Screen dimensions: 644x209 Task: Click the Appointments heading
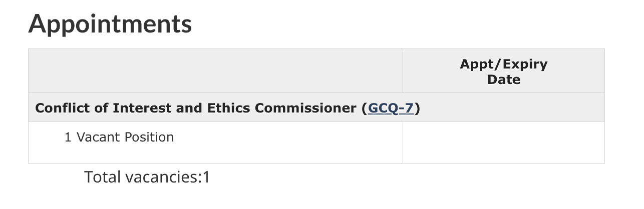click(x=110, y=23)
